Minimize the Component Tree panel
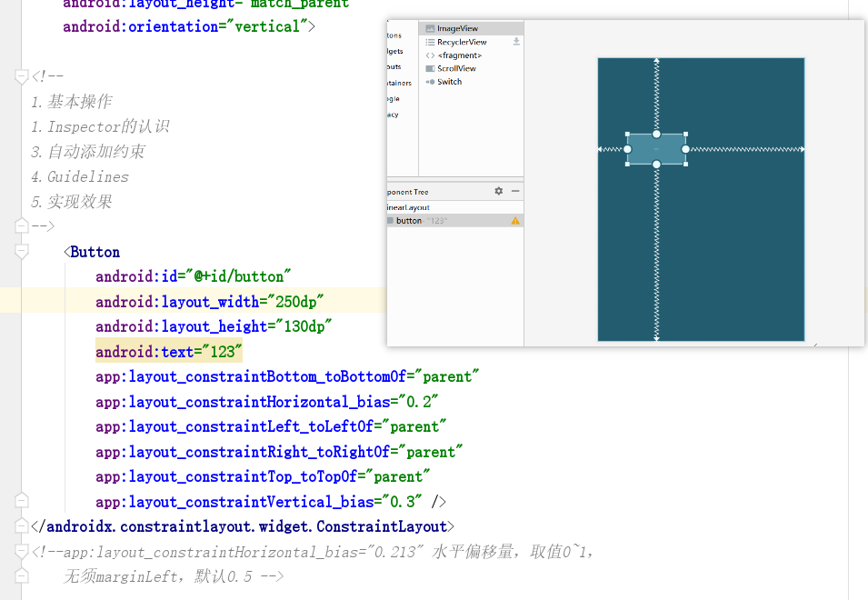The height and width of the screenshot is (600, 868). coord(515,191)
